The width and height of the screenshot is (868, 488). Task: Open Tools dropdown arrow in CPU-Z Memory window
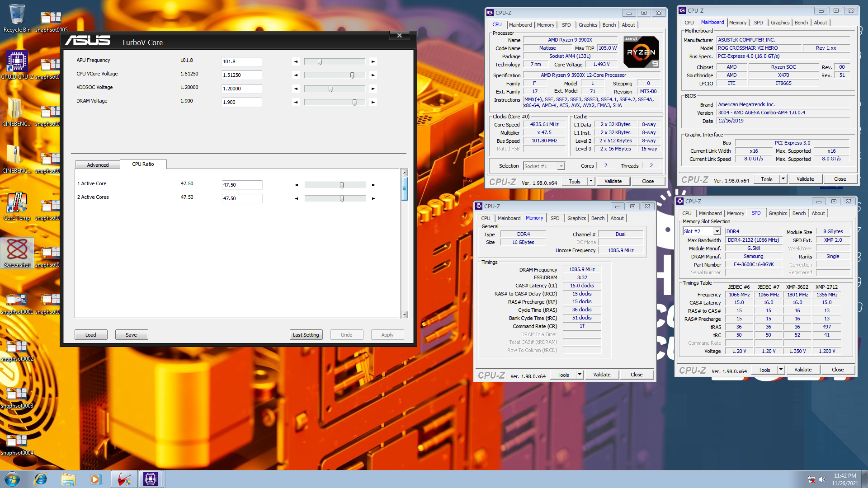click(x=580, y=375)
